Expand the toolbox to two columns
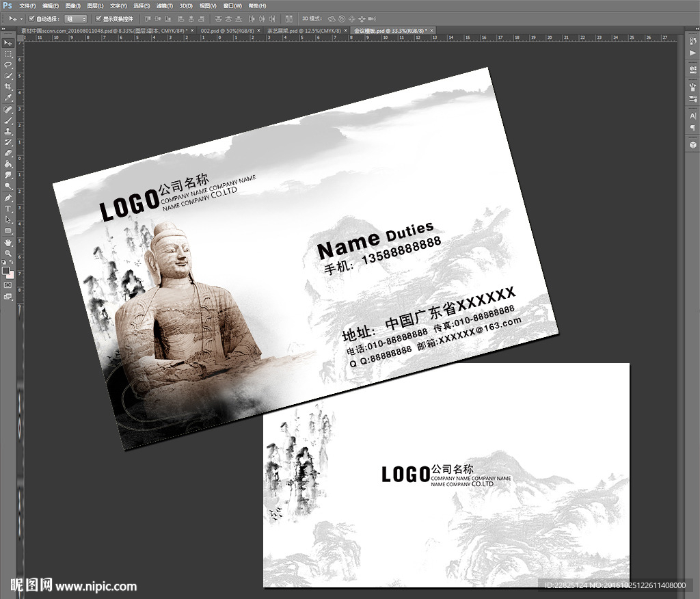Image resolution: width=700 pixels, height=599 pixels. pyautogui.click(x=3, y=29)
